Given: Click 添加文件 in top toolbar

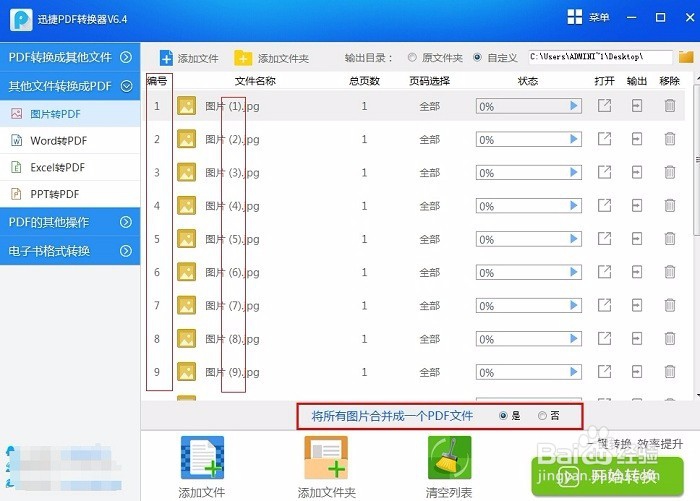Looking at the screenshot, I should point(189,58).
